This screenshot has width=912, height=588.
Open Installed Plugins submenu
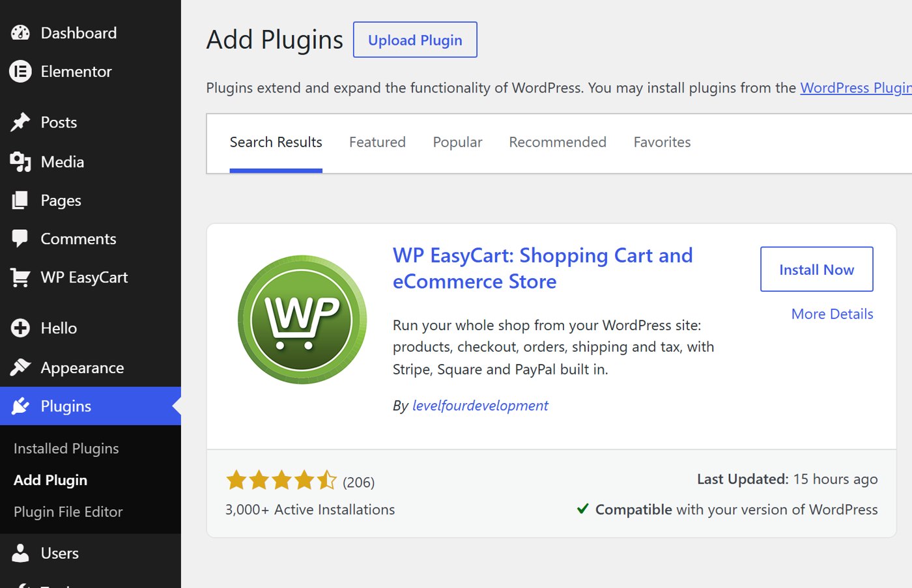click(66, 449)
